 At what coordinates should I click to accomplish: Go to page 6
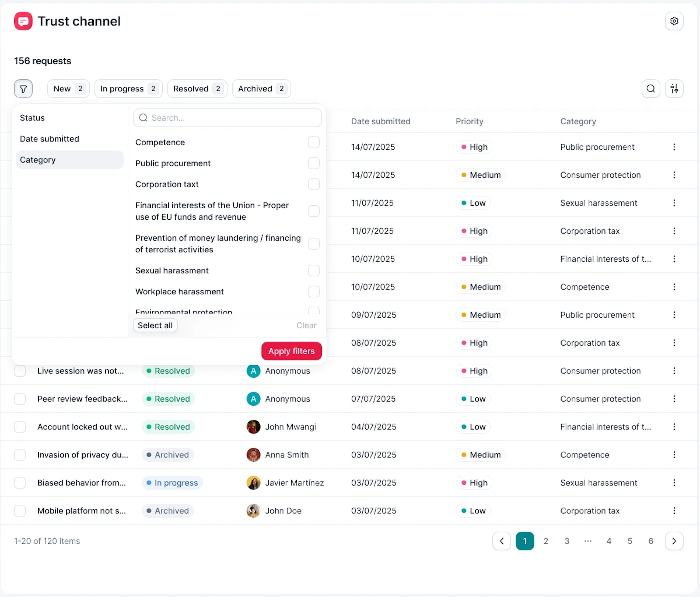(x=651, y=541)
